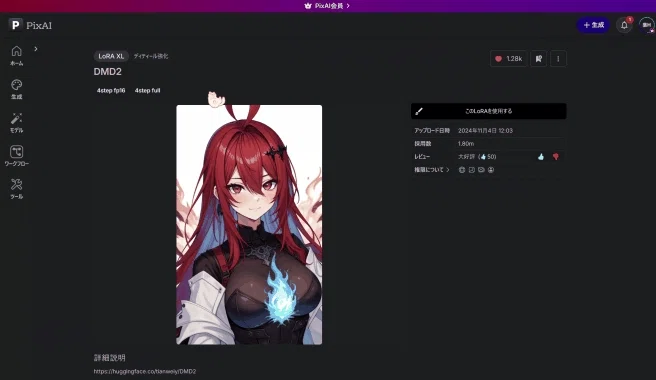Image resolution: width=656 pixels, height=380 pixels.
Task: Click the DMD2 model title
Action: click(108, 72)
